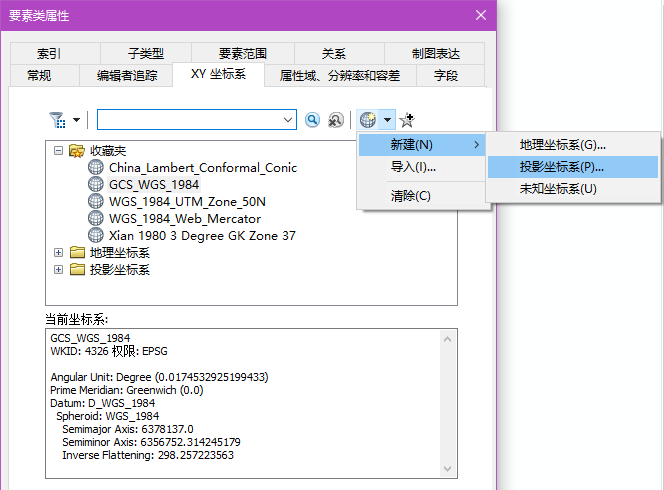Open the spatial filter dropdown arrow
Screen dimensions: 664x490
(x=76, y=120)
